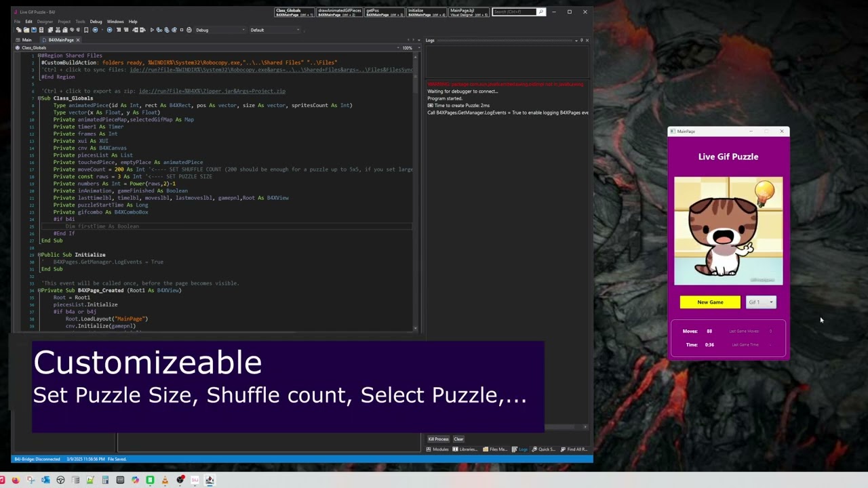Close the Logs panel
Image resolution: width=868 pixels, height=488 pixels.
587,41
